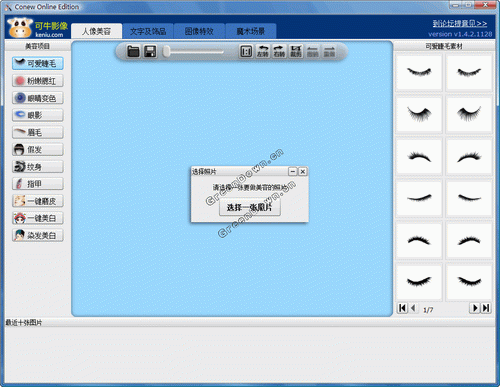
Task: Choose eyelash thumbnail row 6 left
Action: pos(419,282)
